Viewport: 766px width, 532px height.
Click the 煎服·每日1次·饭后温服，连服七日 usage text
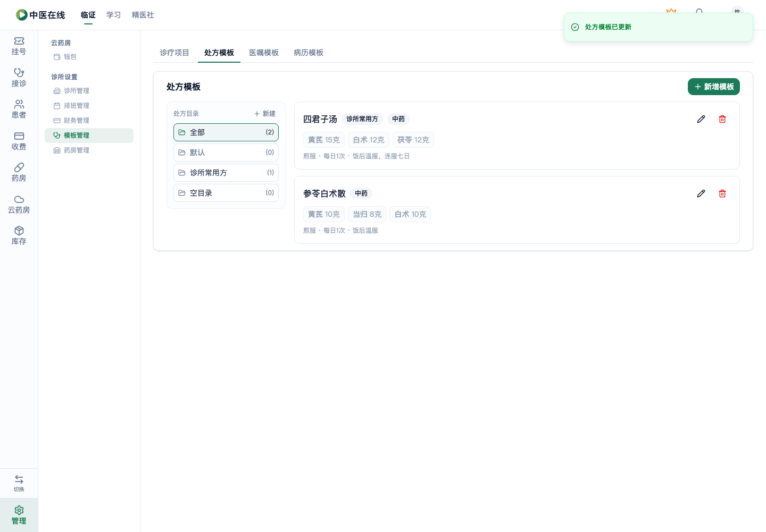pyautogui.click(x=356, y=156)
